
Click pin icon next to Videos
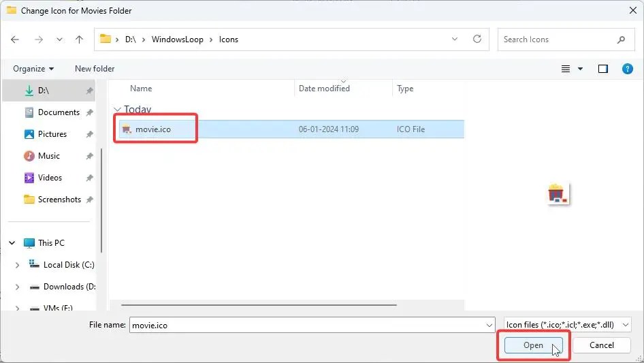coord(89,178)
